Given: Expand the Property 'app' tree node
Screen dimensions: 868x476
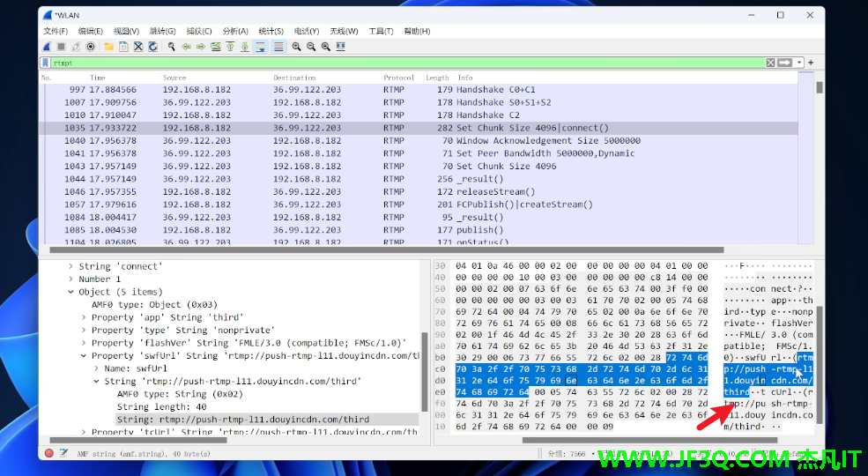Looking at the screenshot, I should pos(84,317).
